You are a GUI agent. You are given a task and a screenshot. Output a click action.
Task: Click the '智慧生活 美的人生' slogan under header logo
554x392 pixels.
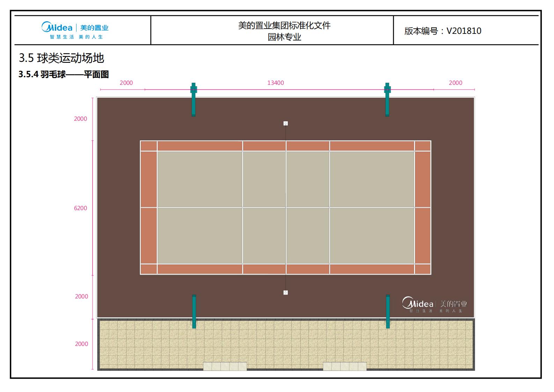(76, 37)
